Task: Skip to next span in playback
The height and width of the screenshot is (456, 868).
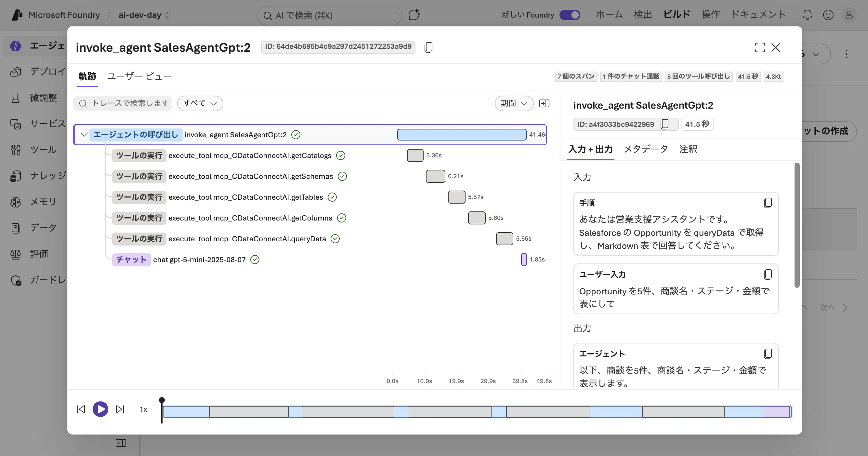Action: pos(120,409)
